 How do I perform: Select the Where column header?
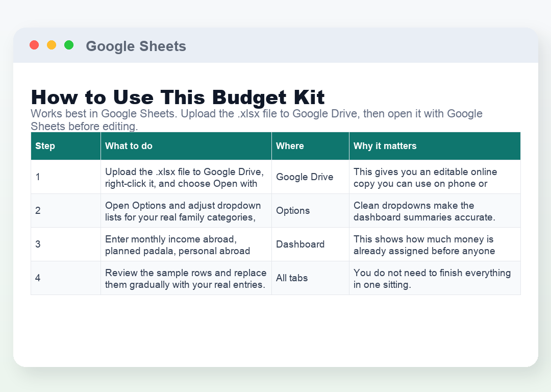[310, 146]
